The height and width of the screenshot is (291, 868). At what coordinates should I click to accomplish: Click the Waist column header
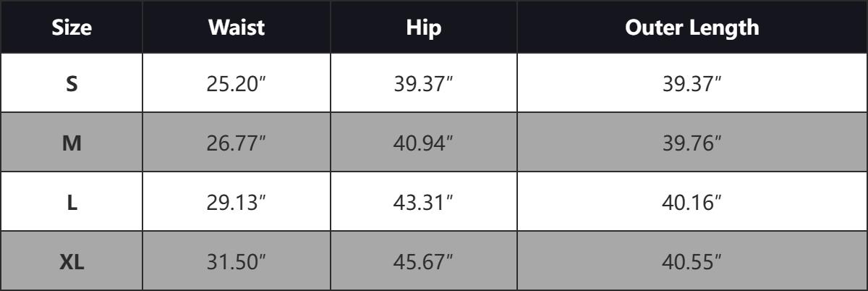point(237,28)
